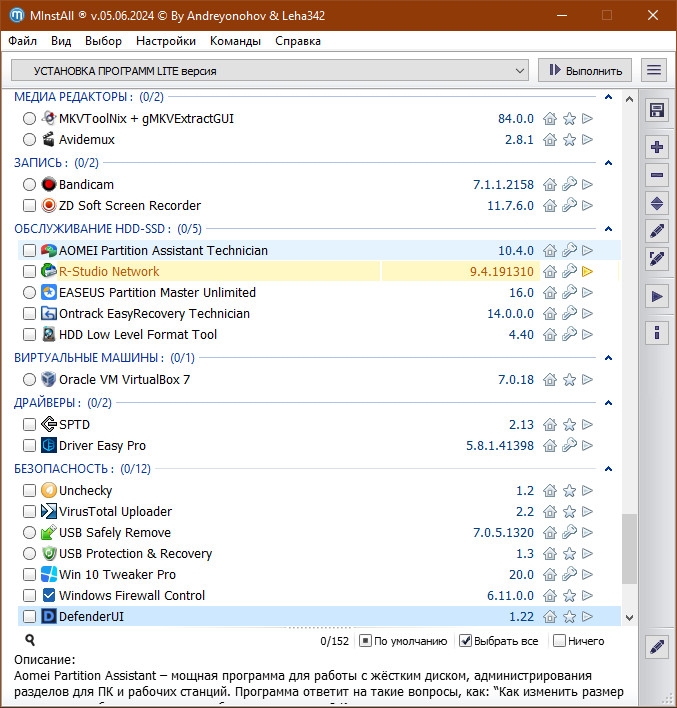Tick the Unchecky checkbox
The image size is (677, 708).
(29, 490)
